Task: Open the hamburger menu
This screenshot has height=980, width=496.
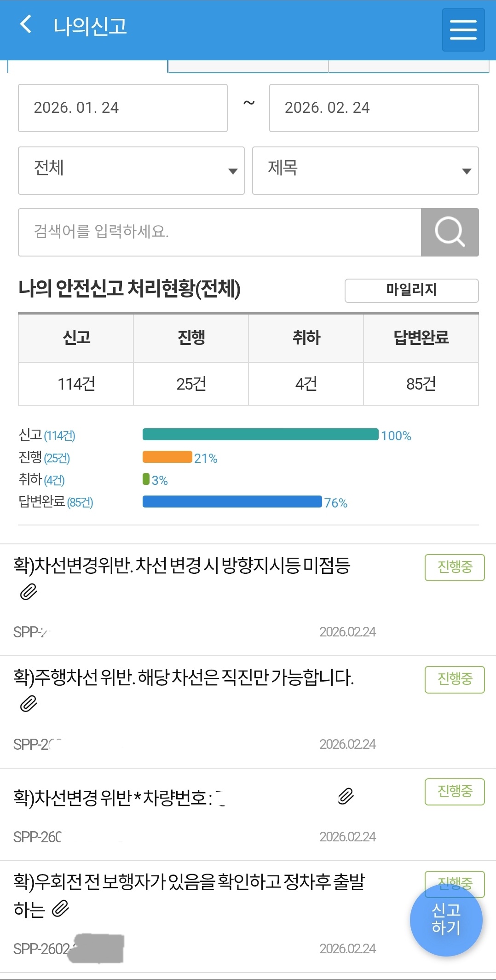Action: click(463, 30)
